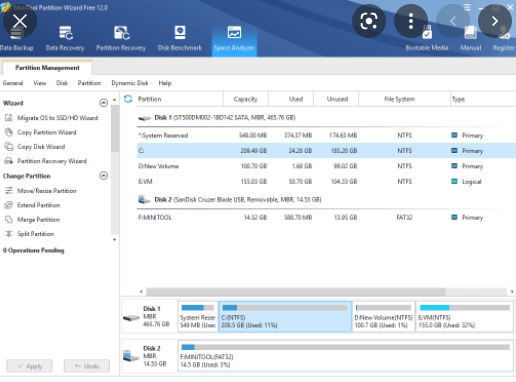Viewport: 516px width, 382px height.
Task: Open the Disk menu
Action: pyautogui.click(x=62, y=83)
